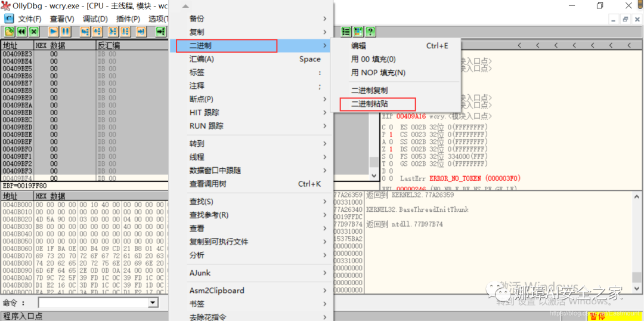Click stack entry 返回到 ntdll.77D97B74
Screen dimensions: 644x321
coord(405,224)
